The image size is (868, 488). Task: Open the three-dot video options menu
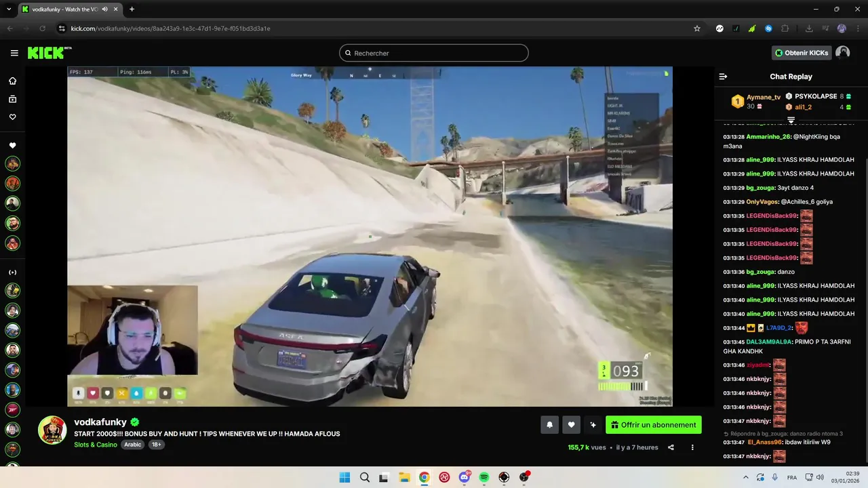pyautogui.click(x=692, y=447)
